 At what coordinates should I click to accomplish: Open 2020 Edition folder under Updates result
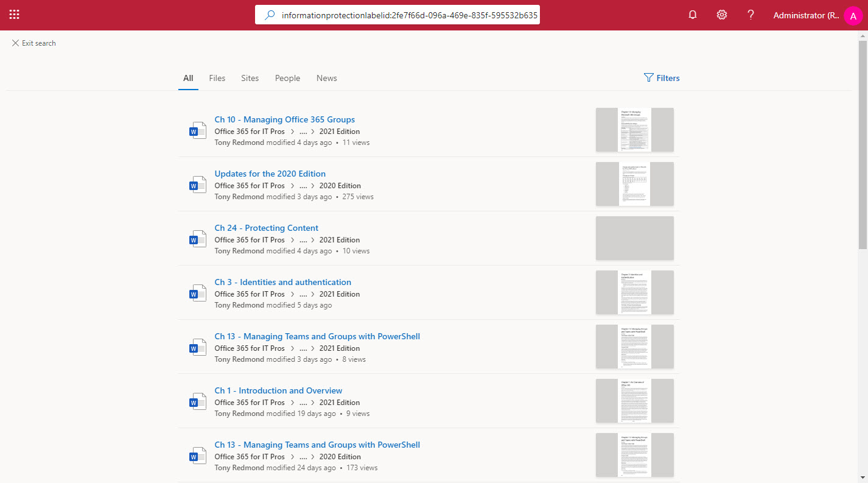point(340,186)
